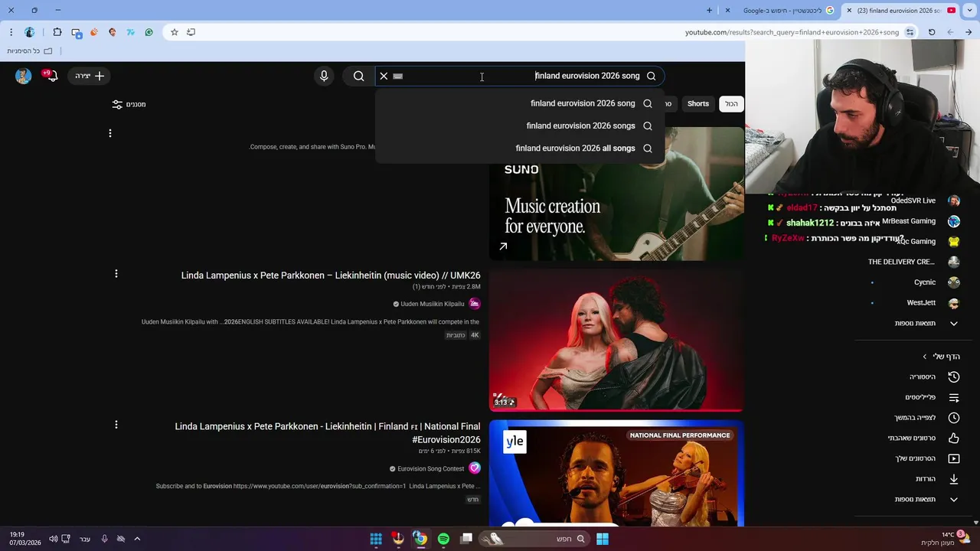Pick the suggestion 'finland eurovision 2026 song'

(x=520, y=103)
